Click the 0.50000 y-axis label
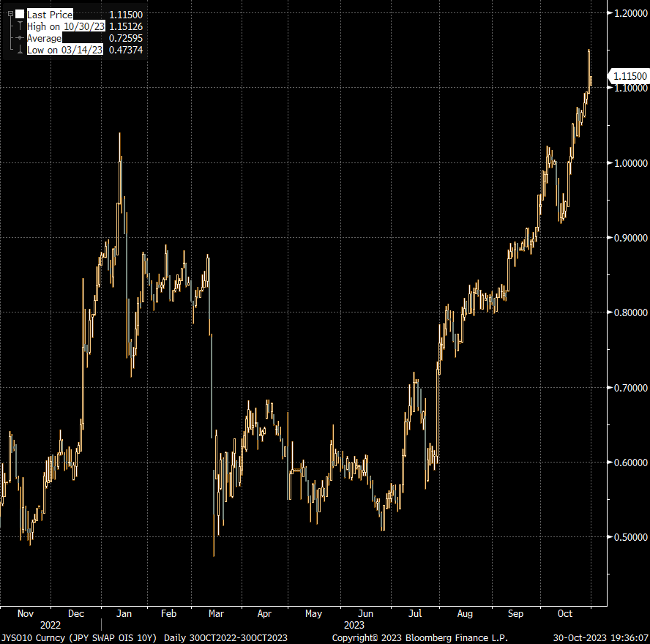Viewport: 650px width, 644px height. [x=630, y=536]
